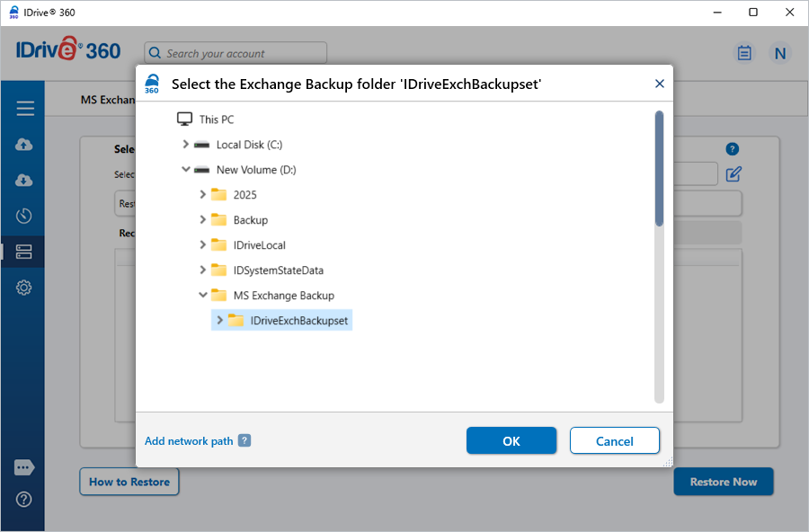This screenshot has height=532, width=809.
Task: Open the N user profile avatar
Action: coord(779,53)
